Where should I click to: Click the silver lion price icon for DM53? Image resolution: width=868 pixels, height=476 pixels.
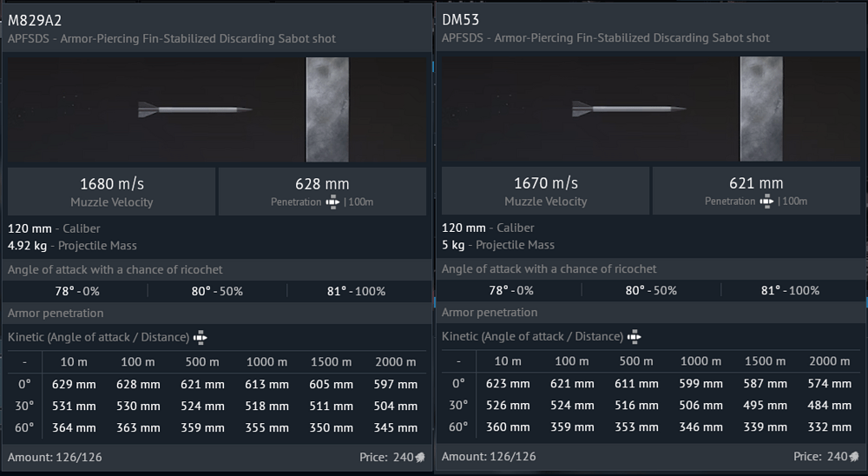pos(854,457)
